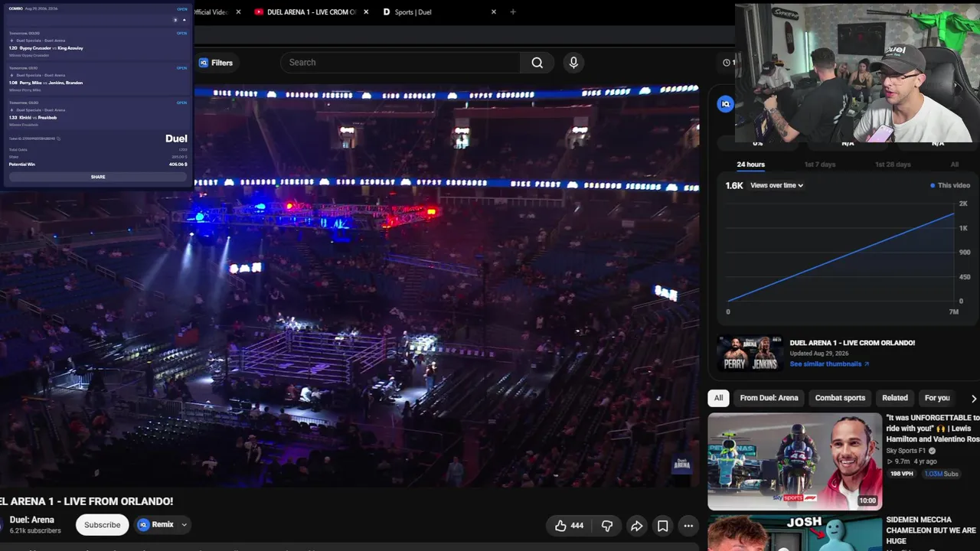Viewport: 980px width, 551px height.
Task: Click the Gypsy Crusader vs King Azoulay selection
Action: coord(46,48)
